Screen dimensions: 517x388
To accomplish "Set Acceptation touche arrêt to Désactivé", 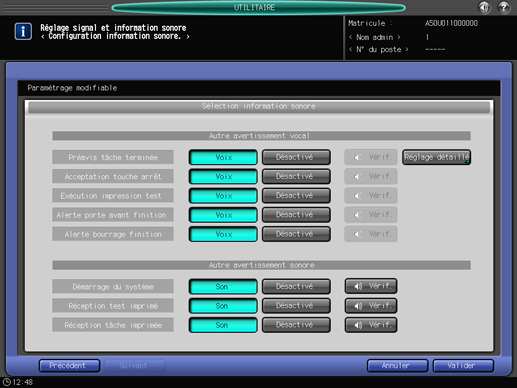I will pos(296,176).
